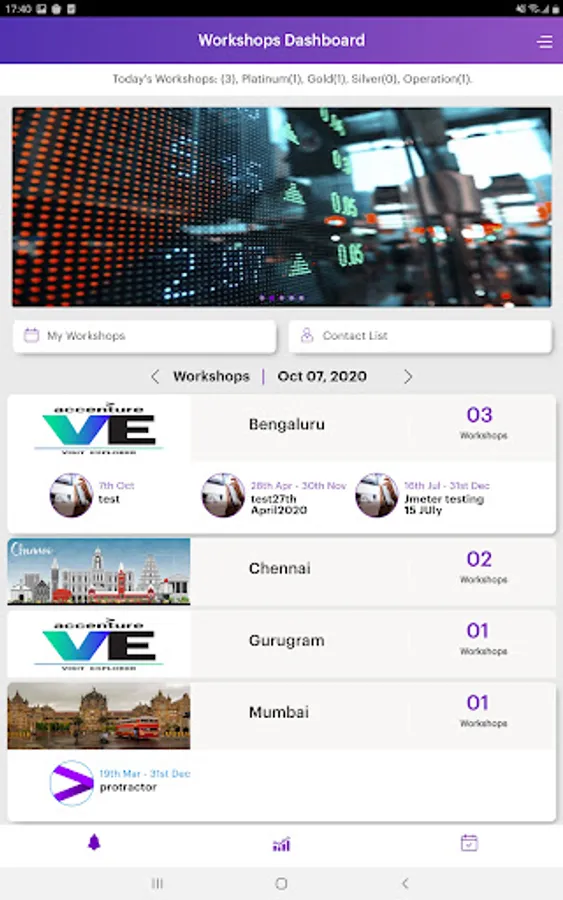Tap the stock ticker banner image
The width and height of the screenshot is (563, 900).
click(x=281, y=207)
